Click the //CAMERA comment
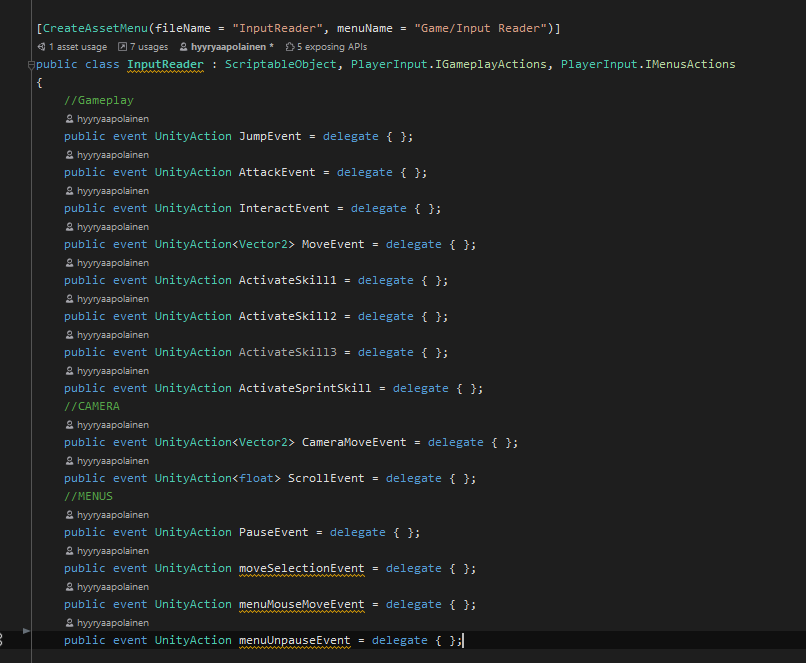The height and width of the screenshot is (663, 806). pyautogui.click(x=92, y=406)
